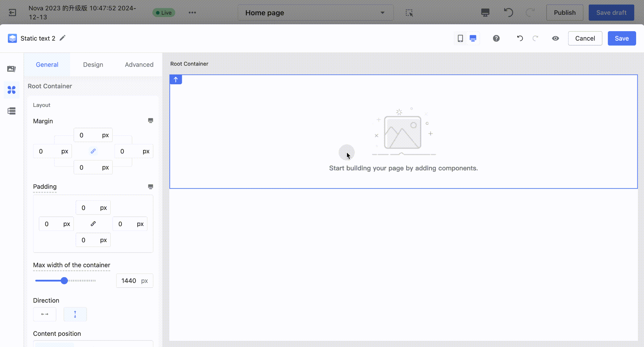Open the help question mark icon

(x=496, y=38)
